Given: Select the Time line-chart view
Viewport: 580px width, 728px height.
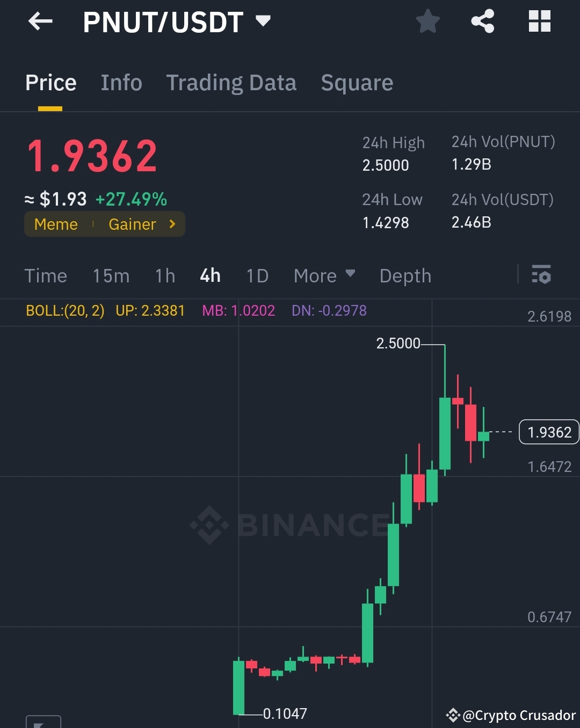Looking at the screenshot, I should tap(46, 275).
